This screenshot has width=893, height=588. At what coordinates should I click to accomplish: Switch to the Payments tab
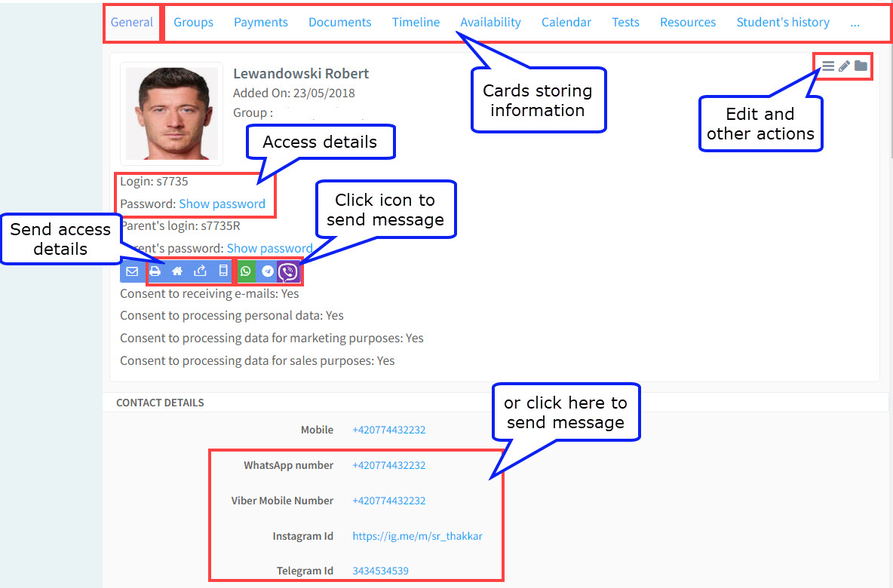tap(261, 23)
